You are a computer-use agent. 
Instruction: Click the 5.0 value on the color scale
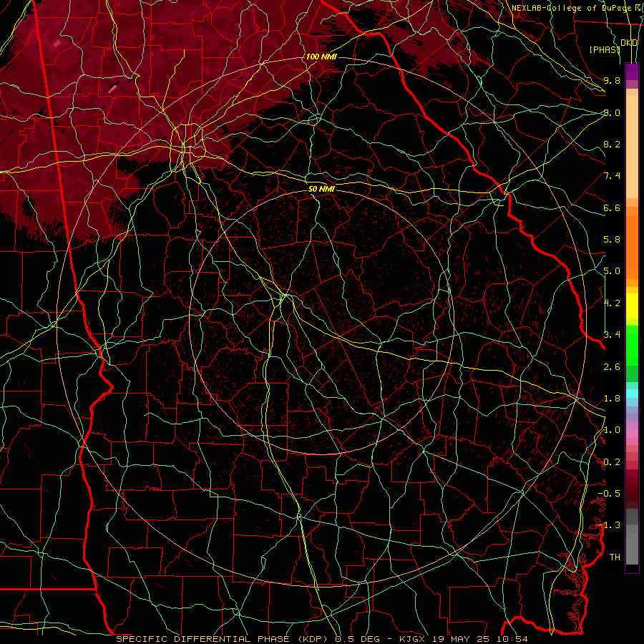coord(612,271)
